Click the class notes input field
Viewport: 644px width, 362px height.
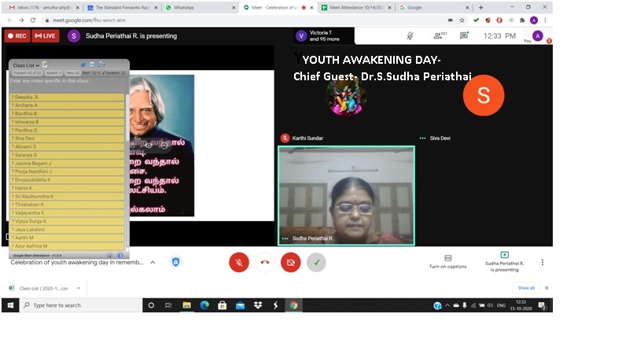point(67,84)
